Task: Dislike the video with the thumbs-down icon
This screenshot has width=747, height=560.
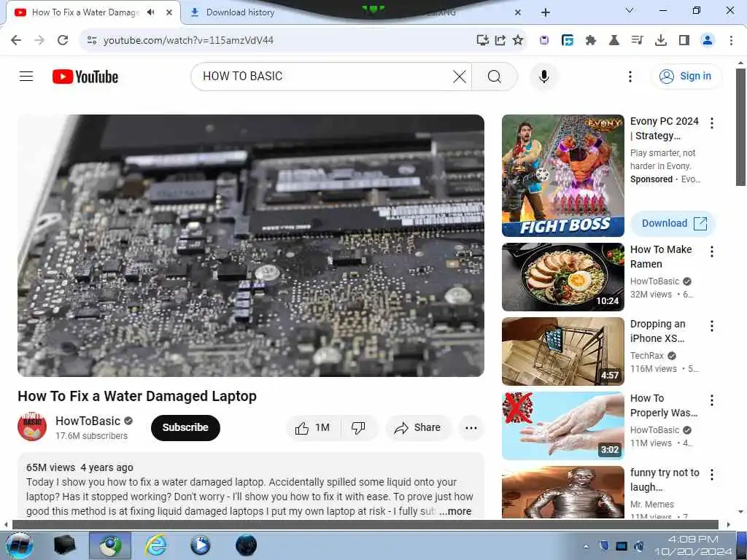Action: tap(358, 427)
